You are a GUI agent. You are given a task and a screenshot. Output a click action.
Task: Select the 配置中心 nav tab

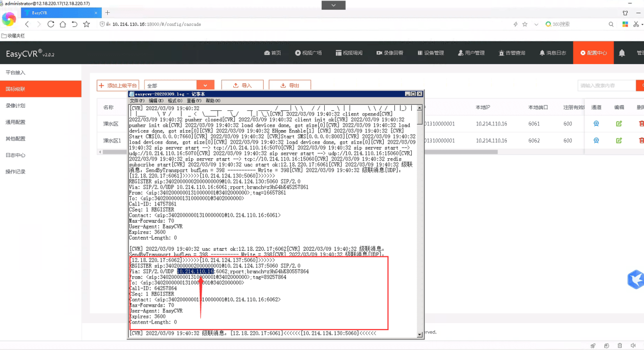point(593,53)
